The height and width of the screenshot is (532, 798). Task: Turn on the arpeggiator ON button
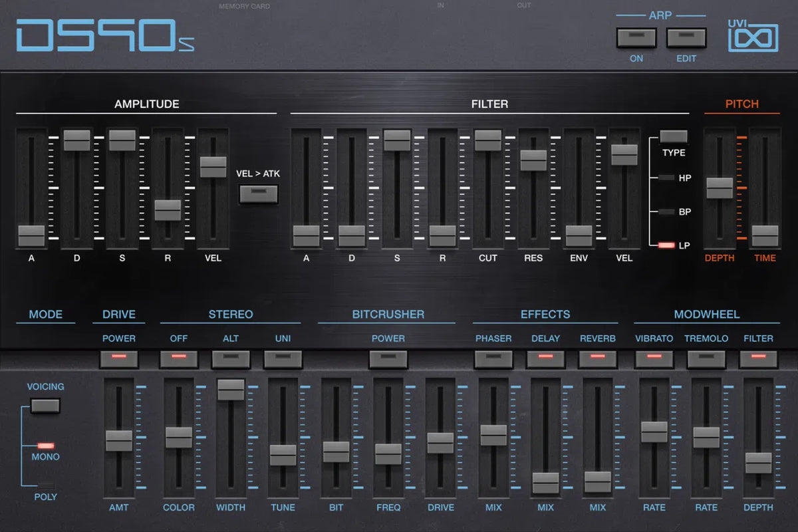636,38
